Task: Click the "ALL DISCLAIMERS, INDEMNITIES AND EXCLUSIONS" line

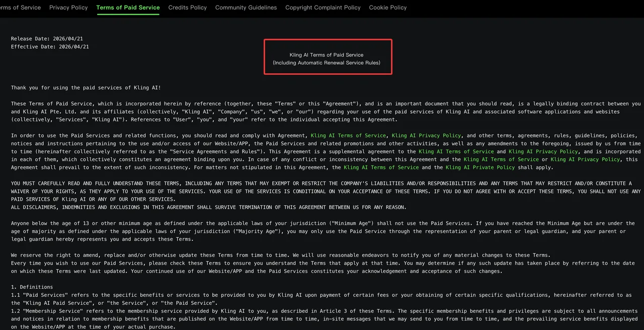Action: 209,208
